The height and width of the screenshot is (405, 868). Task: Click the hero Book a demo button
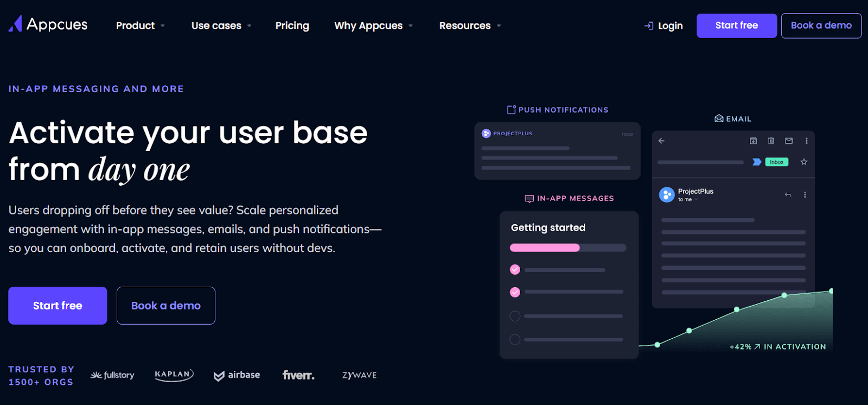pyautogui.click(x=166, y=306)
